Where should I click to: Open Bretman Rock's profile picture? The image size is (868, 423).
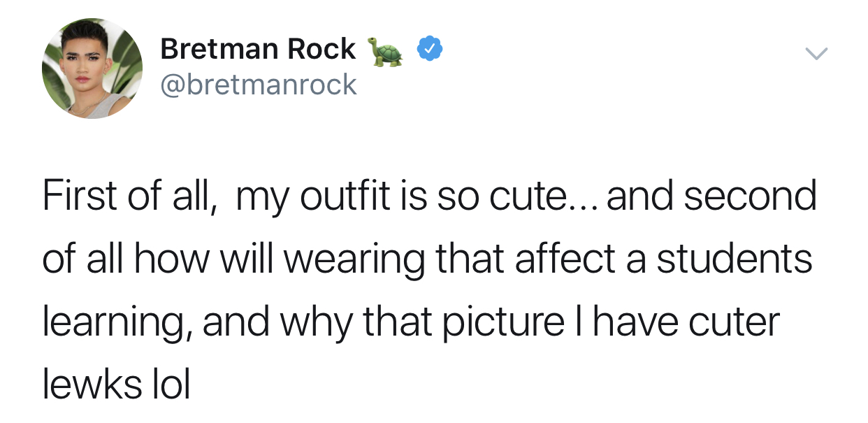click(92, 69)
